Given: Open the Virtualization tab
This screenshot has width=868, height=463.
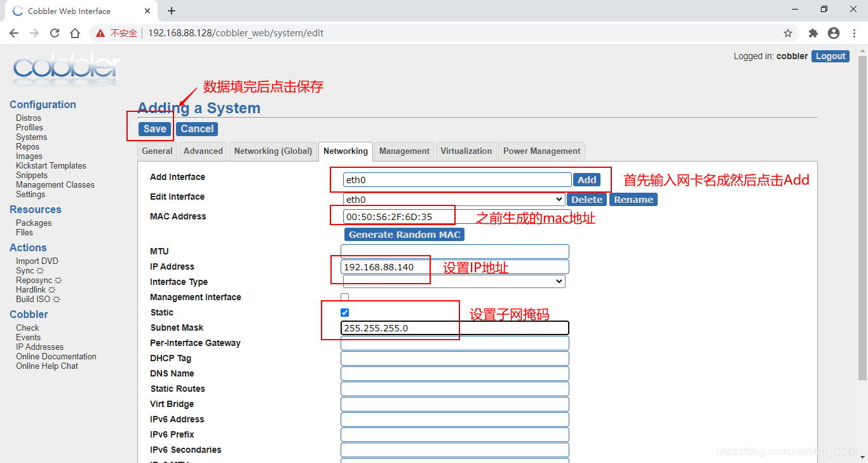Looking at the screenshot, I should [466, 151].
